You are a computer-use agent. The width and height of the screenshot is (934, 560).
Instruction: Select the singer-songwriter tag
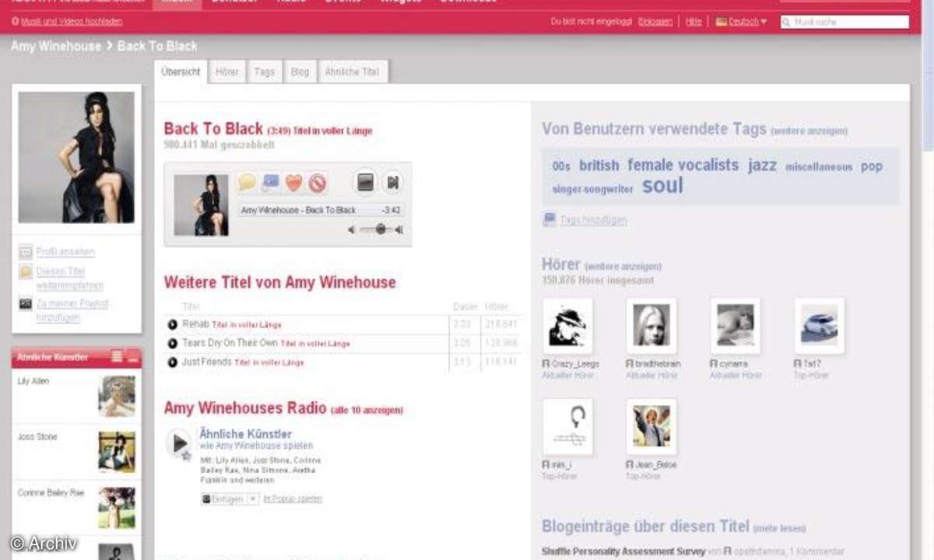[x=593, y=189]
